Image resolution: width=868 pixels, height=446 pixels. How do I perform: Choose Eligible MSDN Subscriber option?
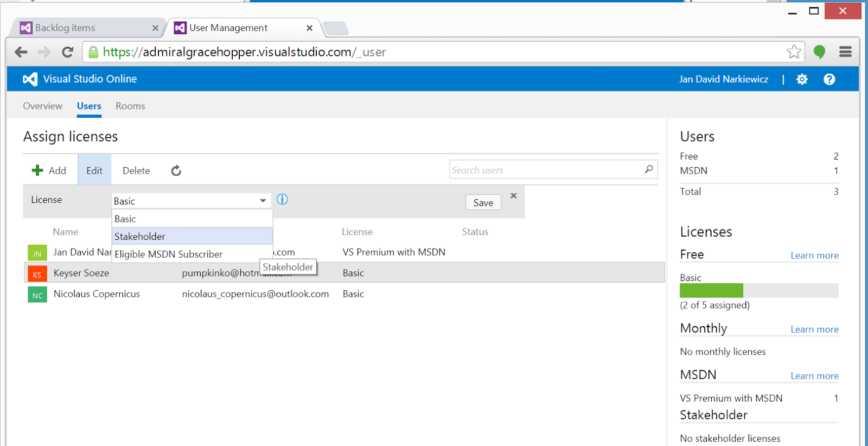point(192,254)
